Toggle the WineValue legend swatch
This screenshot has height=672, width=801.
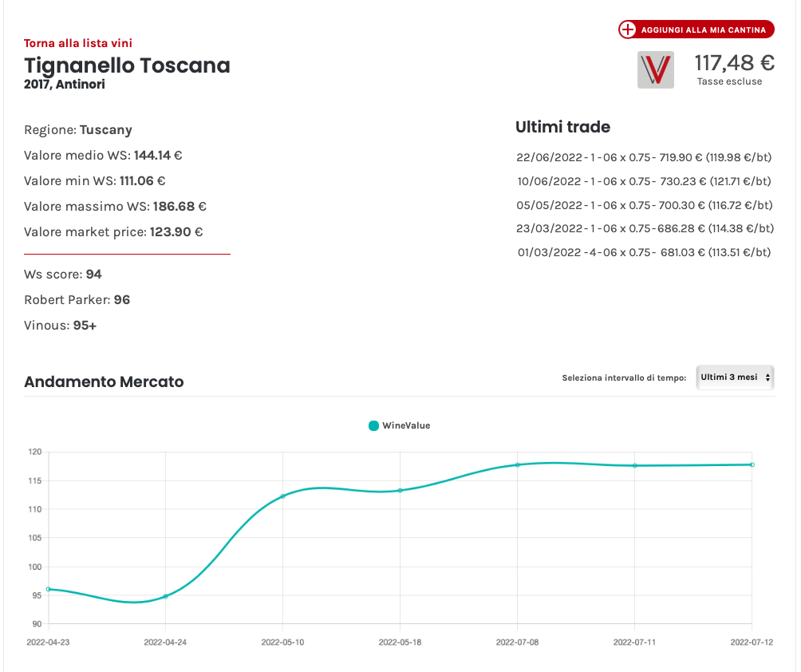373,425
